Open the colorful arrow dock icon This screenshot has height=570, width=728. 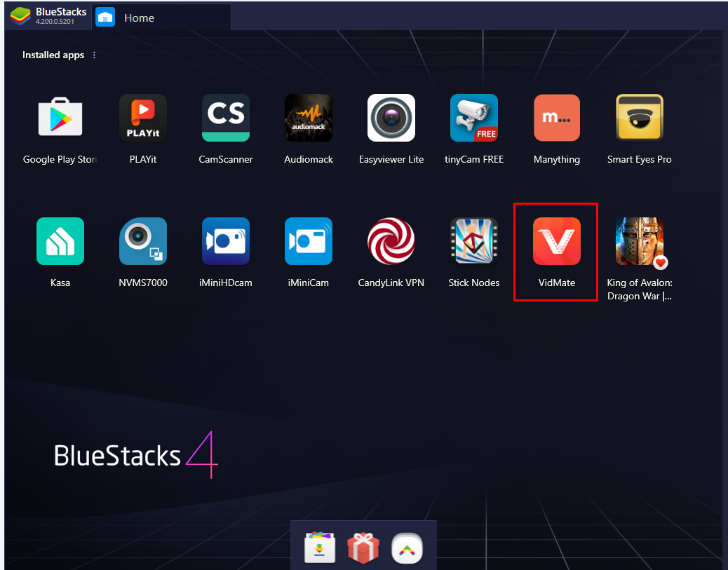[407, 548]
